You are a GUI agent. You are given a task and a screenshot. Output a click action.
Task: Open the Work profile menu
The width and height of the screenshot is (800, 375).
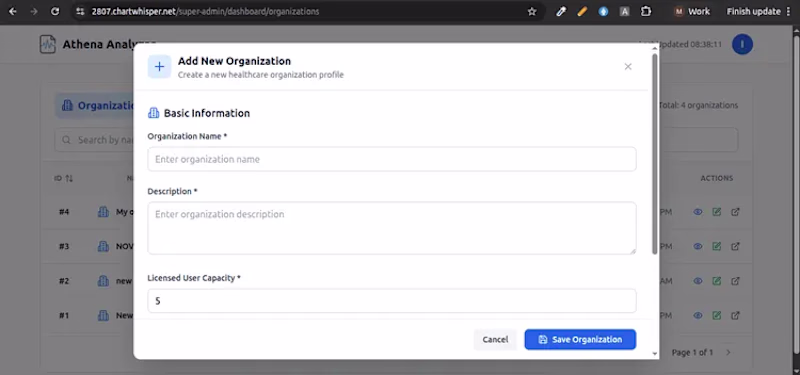pos(692,11)
